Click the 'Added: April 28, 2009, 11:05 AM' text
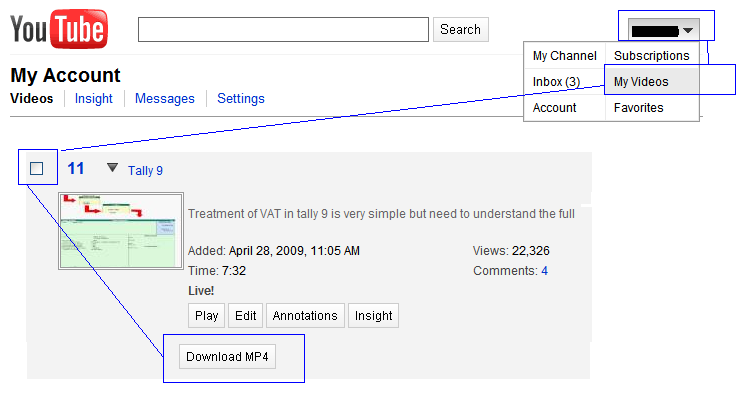 [x=274, y=251]
